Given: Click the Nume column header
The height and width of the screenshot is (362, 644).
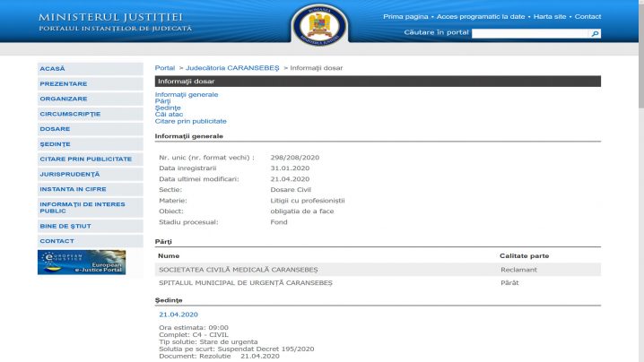Looking at the screenshot, I should coord(169,255).
